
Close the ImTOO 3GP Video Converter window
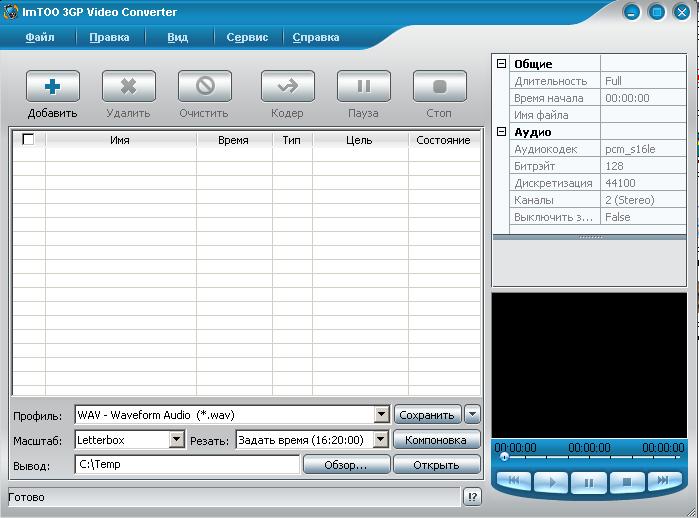click(682, 12)
